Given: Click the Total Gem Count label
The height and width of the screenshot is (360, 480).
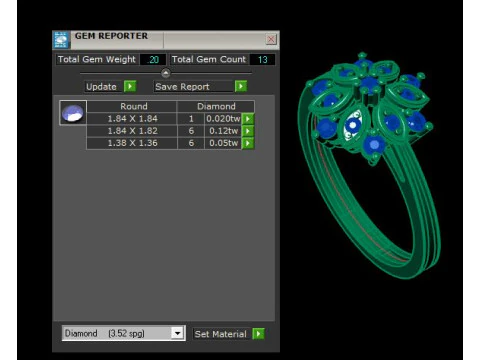Looking at the screenshot, I should pyautogui.click(x=209, y=59).
